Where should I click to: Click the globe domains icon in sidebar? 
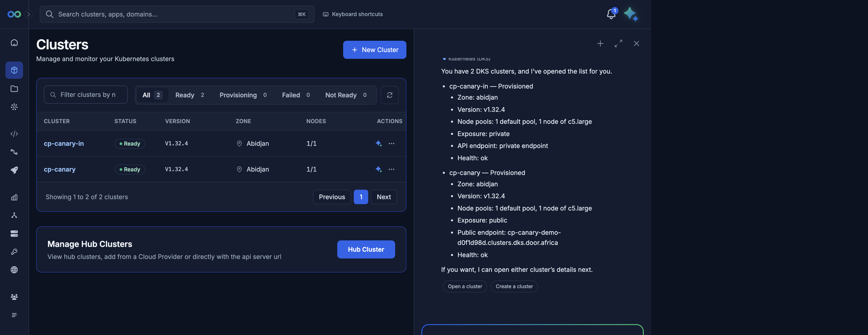point(14,270)
